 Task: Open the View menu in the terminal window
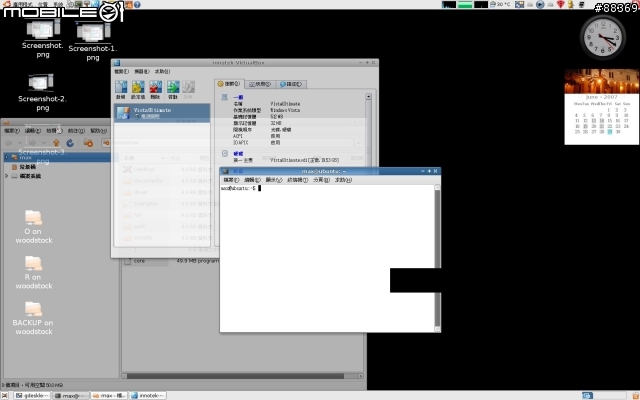click(273, 180)
